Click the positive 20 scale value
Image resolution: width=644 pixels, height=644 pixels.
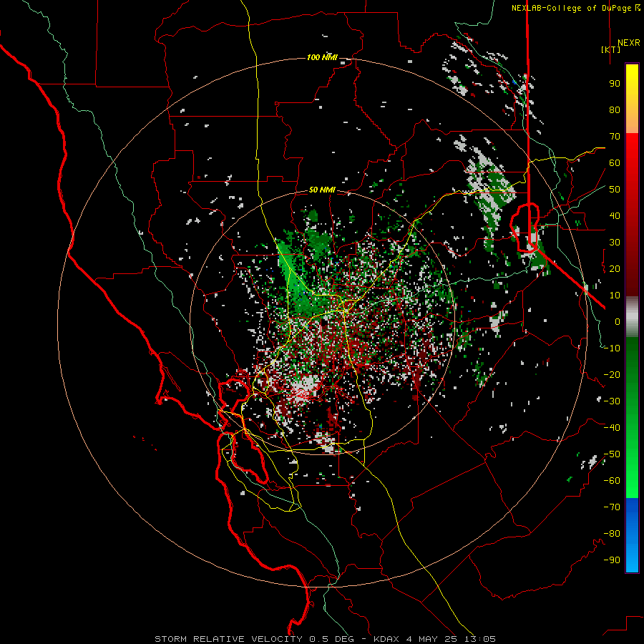click(x=615, y=269)
